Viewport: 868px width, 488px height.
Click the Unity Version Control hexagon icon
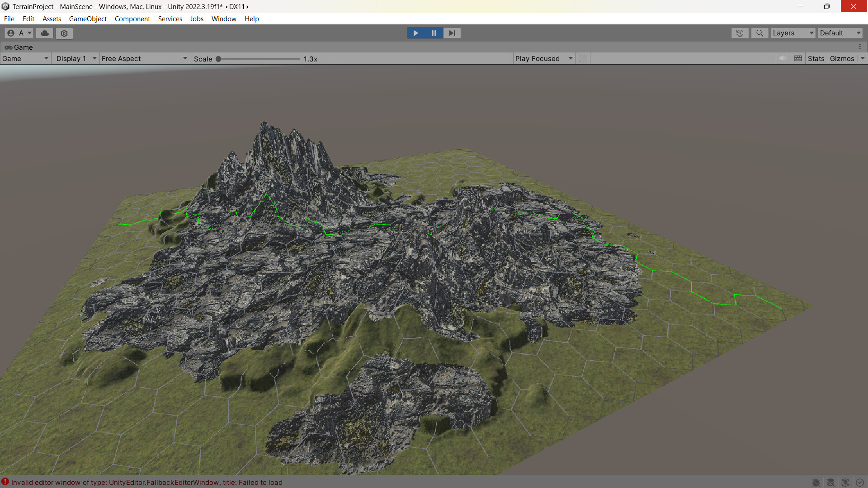pyautogui.click(x=64, y=33)
